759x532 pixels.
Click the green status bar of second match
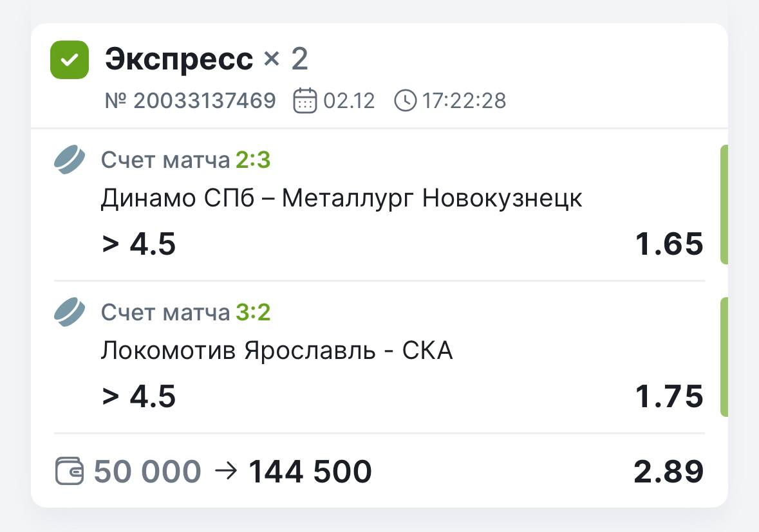[724, 356]
